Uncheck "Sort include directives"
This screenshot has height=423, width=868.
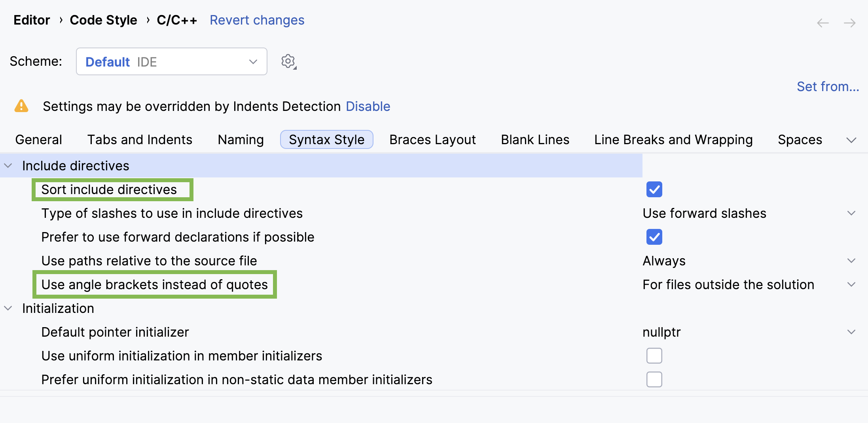(x=654, y=189)
